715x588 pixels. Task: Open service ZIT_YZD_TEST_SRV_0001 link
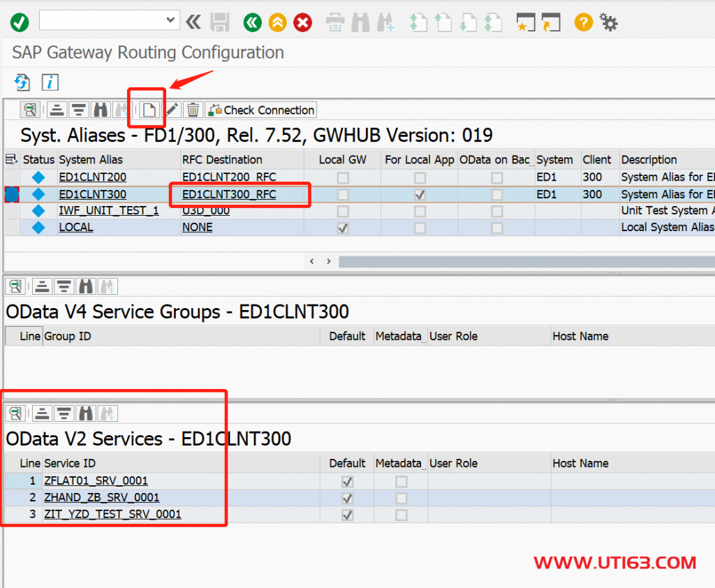coord(112,514)
